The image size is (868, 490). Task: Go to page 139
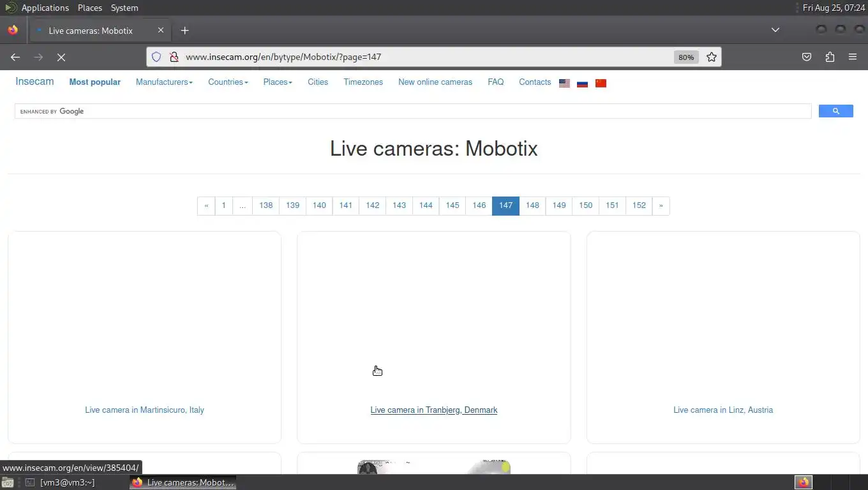pos(293,205)
